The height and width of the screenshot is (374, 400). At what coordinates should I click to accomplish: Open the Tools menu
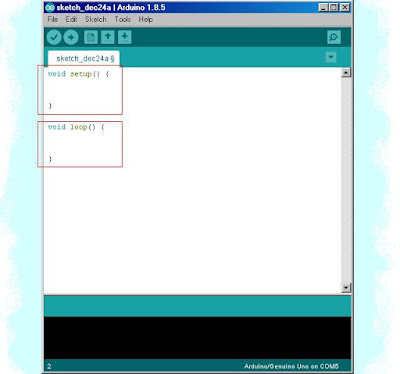click(123, 19)
